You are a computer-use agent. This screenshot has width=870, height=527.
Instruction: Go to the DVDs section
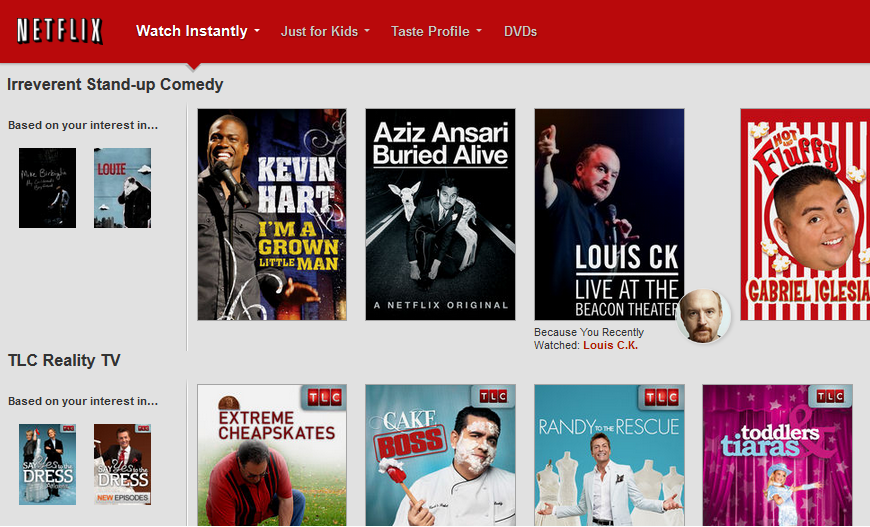point(520,31)
